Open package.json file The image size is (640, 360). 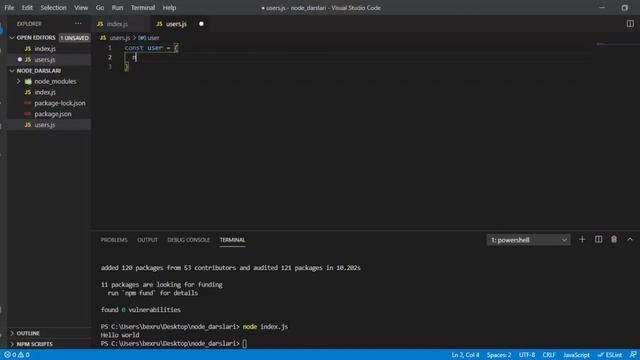click(49, 114)
